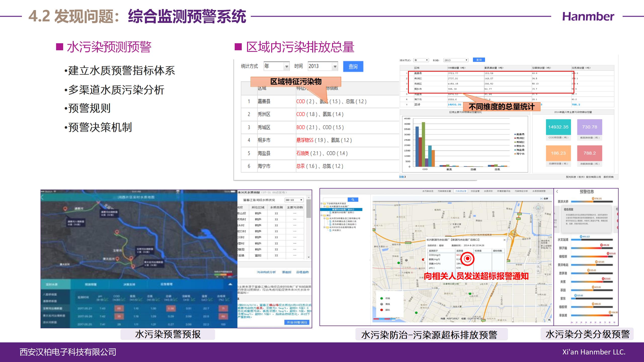Click the 富阳 cell in the forecast table
644x362 pixels.
tap(258, 255)
